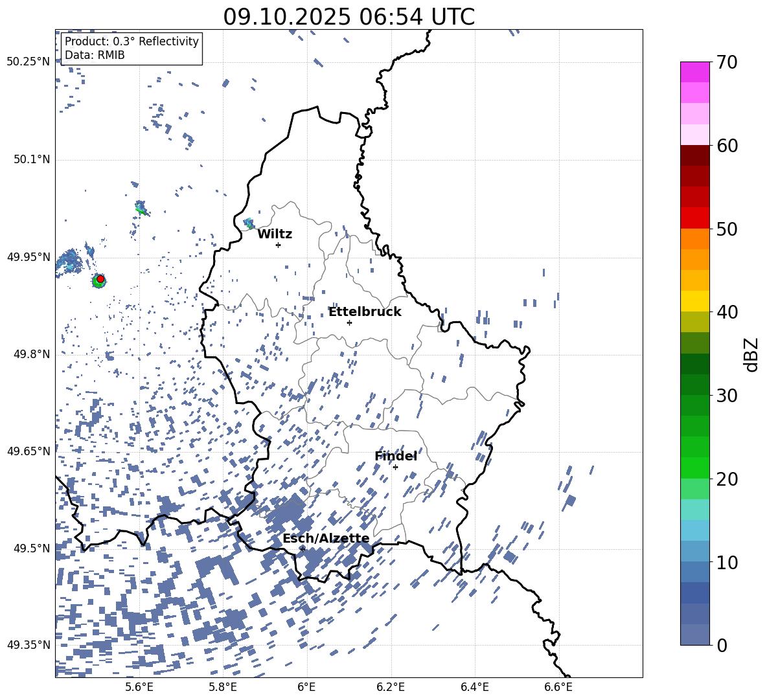Click the colorbar 40 tick value
This screenshot has width=767, height=700.
click(x=727, y=312)
